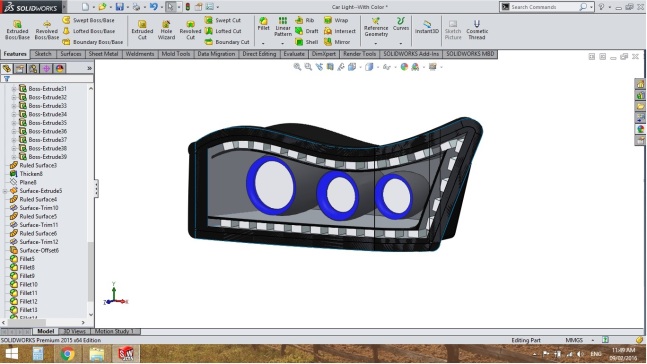Viewport: 647px width, 364px height.
Task: Select the Shell tool
Action: click(307, 42)
